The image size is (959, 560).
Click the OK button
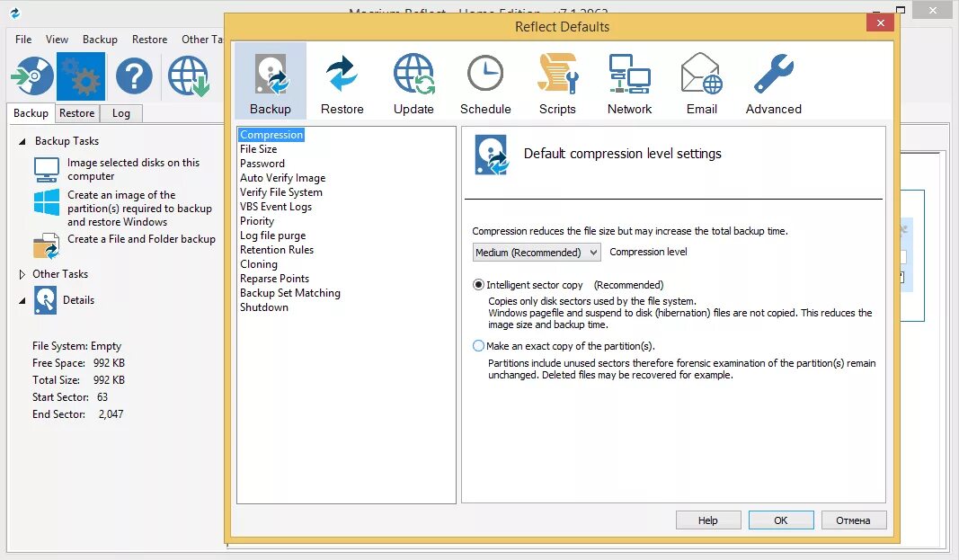(x=781, y=520)
